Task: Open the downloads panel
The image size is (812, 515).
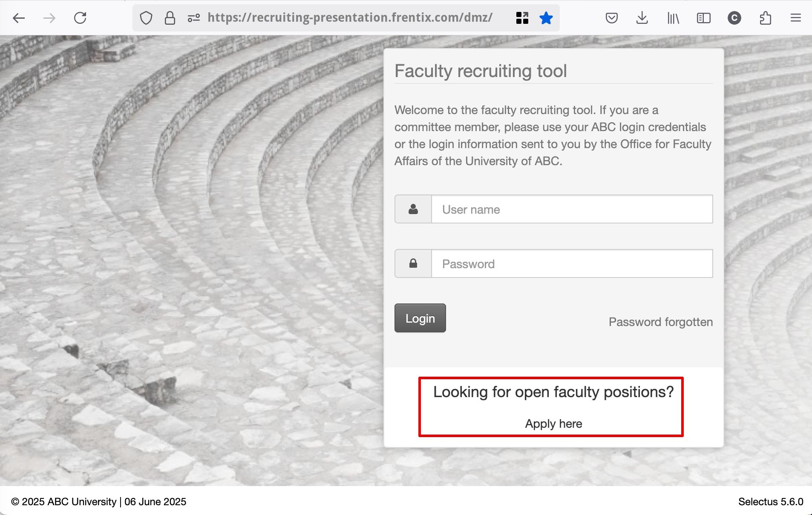Action: (x=642, y=18)
